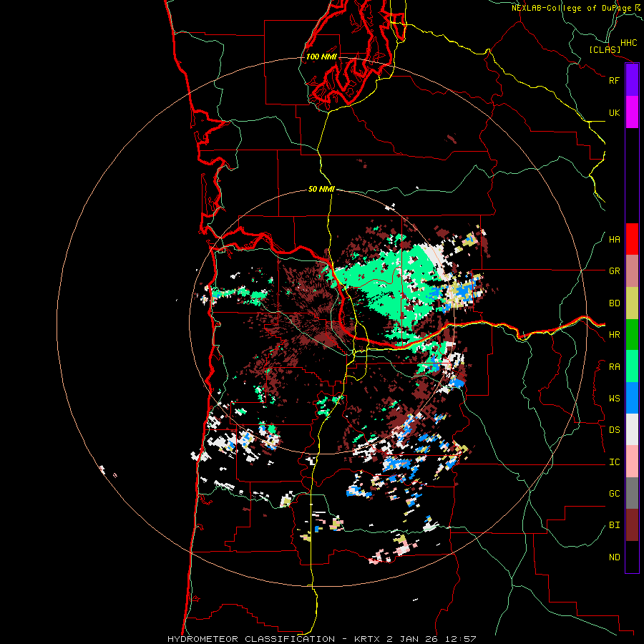Click the DS legend label

point(614,430)
